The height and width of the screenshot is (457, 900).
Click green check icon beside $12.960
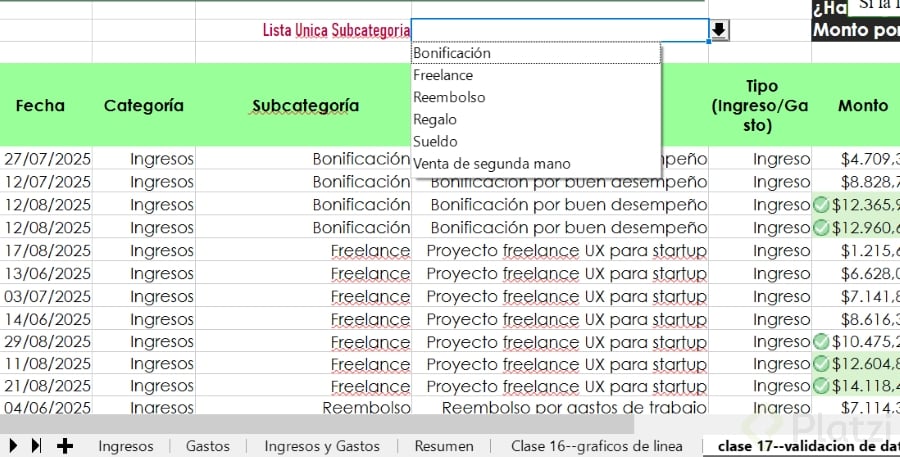(x=821, y=227)
